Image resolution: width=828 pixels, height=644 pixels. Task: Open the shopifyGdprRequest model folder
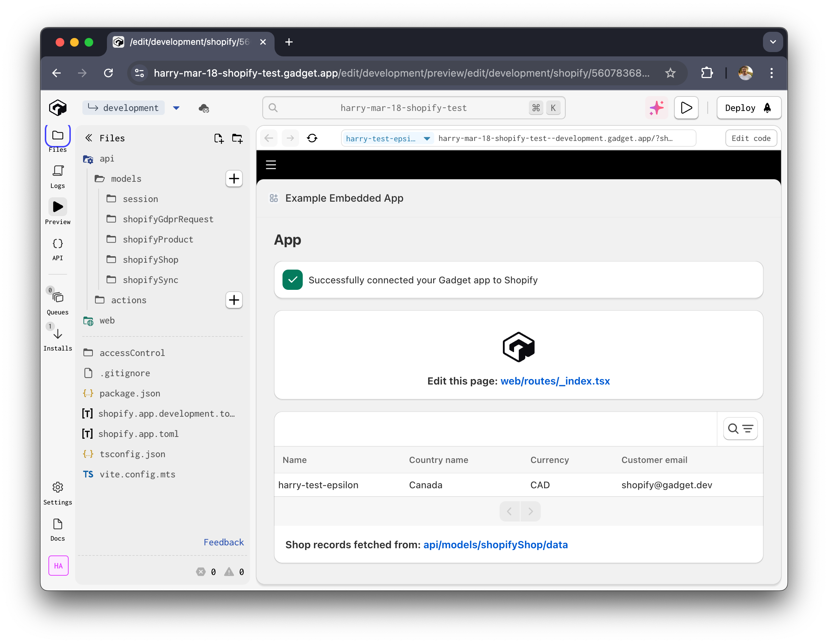tap(160, 219)
